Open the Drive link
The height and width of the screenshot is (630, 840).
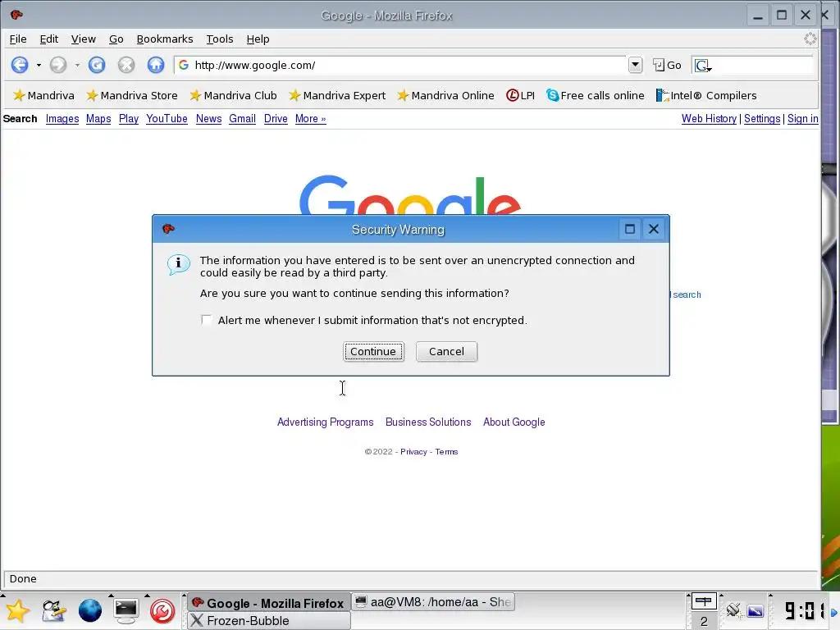(x=276, y=119)
